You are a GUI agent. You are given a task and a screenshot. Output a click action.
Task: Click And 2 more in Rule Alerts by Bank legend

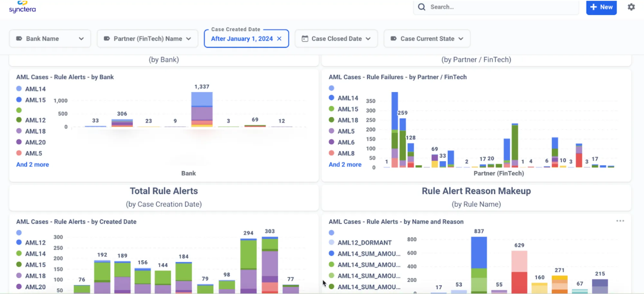pos(32,164)
